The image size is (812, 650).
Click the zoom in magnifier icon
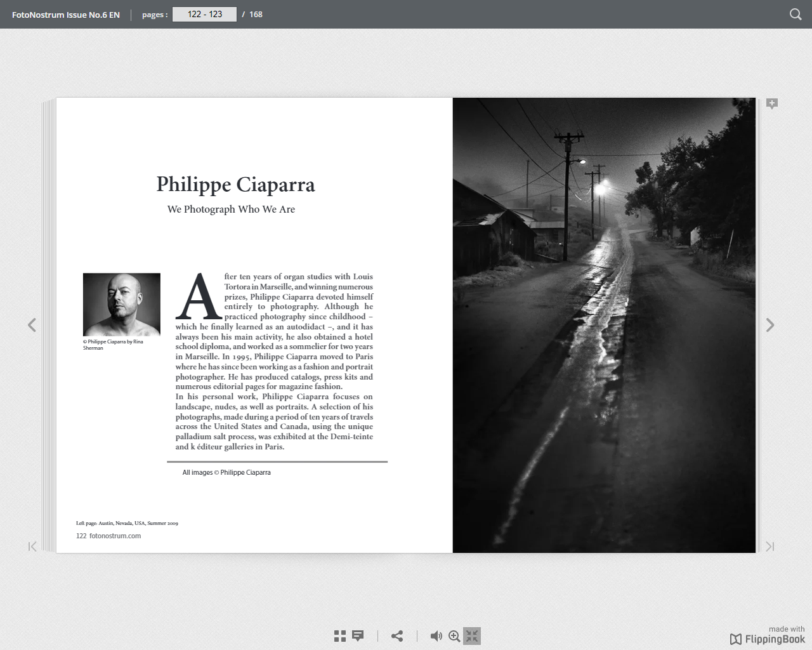454,636
